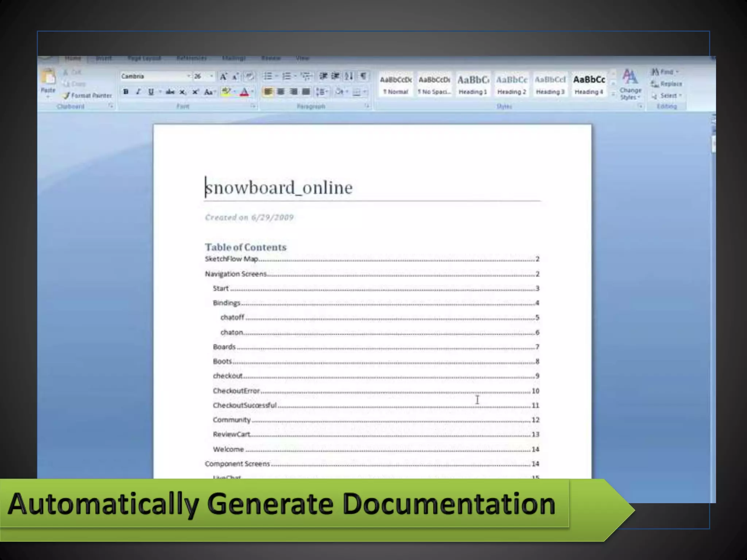This screenshot has height=560, width=747.
Task: Toggle show paragraph marks
Action: pos(363,76)
